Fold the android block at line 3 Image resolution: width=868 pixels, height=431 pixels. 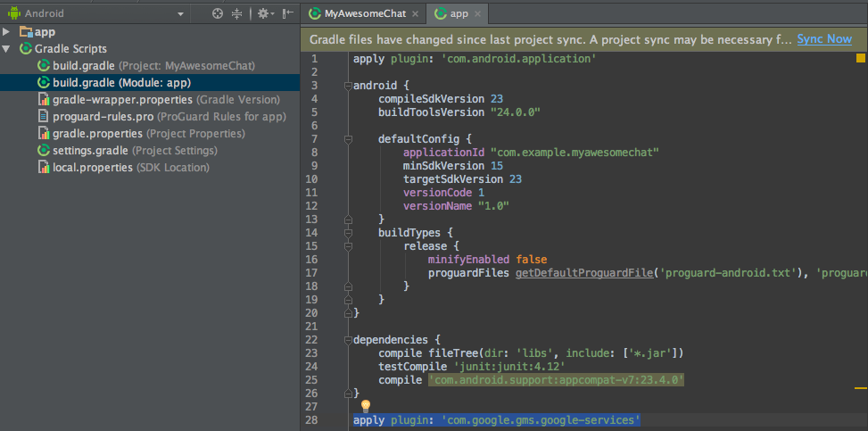pyautogui.click(x=348, y=86)
